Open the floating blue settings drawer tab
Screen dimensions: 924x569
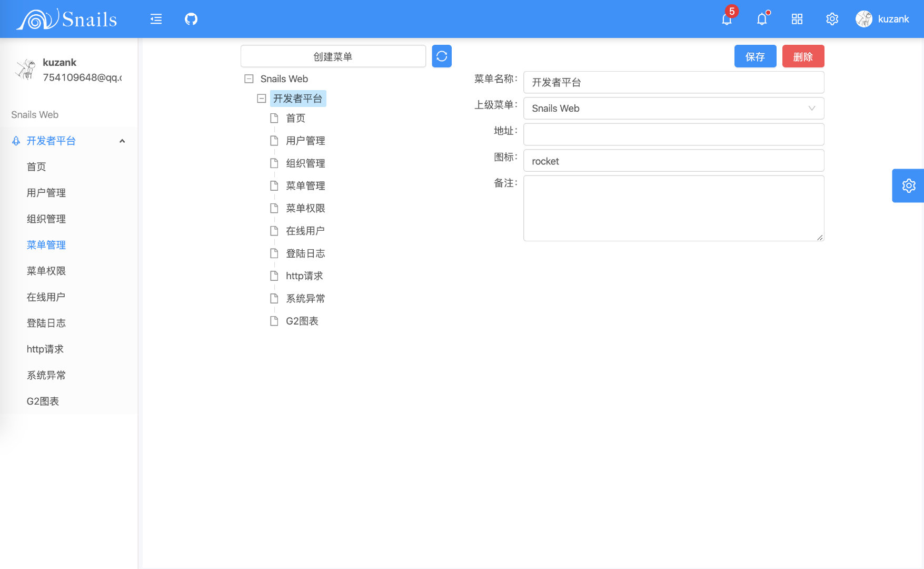(908, 185)
